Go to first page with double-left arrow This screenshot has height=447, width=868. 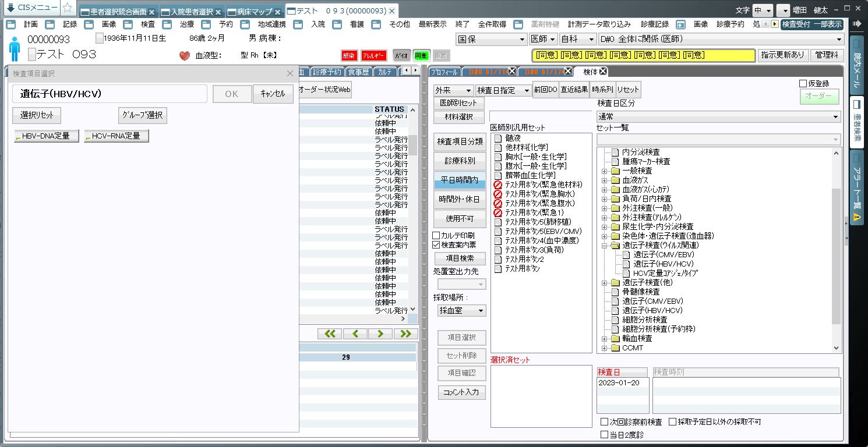(x=330, y=334)
